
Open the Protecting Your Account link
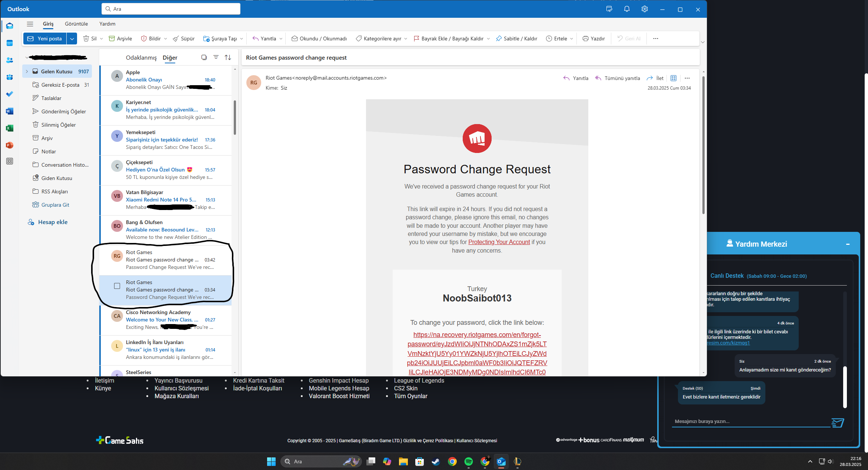tap(499, 242)
